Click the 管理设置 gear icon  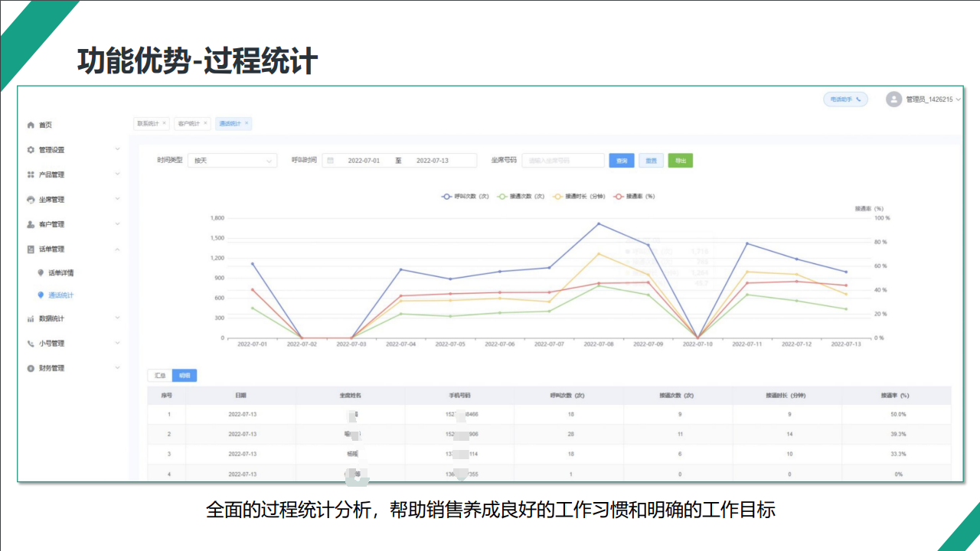click(x=31, y=150)
